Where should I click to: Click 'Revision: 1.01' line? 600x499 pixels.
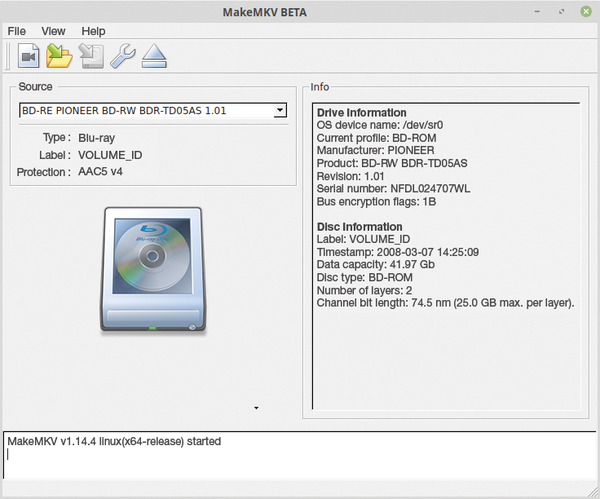tap(350, 176)
